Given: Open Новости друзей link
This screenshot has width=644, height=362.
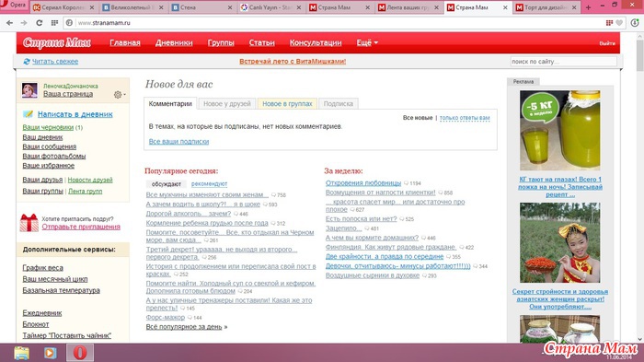Looking at the screenshot, I should pos(90,180).
